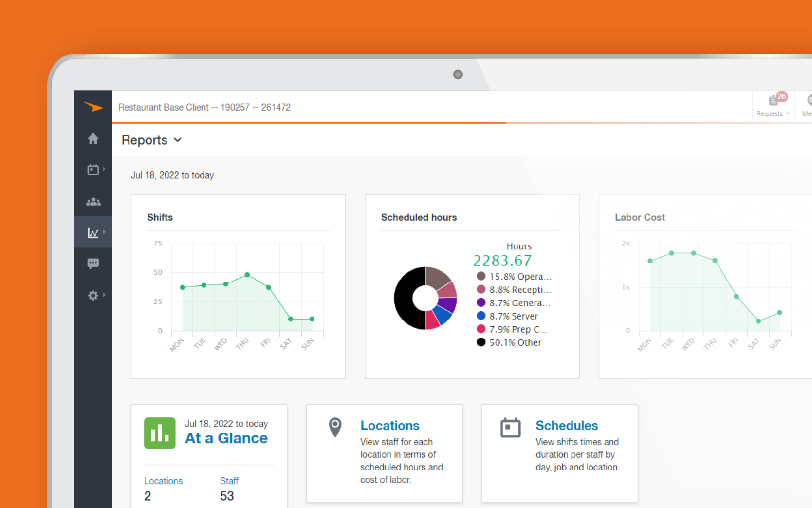Expand the settings submenu arrow in sidebar
812x508 pixels.
[x=104, y=295]
